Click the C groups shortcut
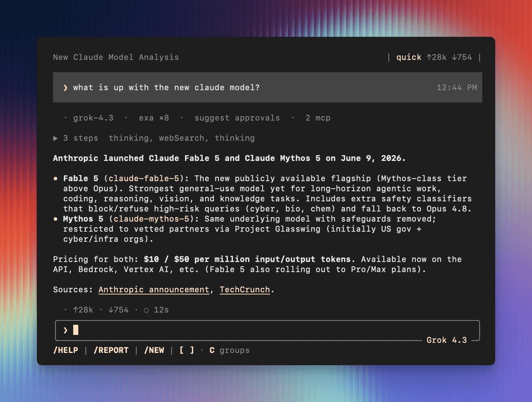The height and width of the screenshot is (402, 532). [229, 350]
